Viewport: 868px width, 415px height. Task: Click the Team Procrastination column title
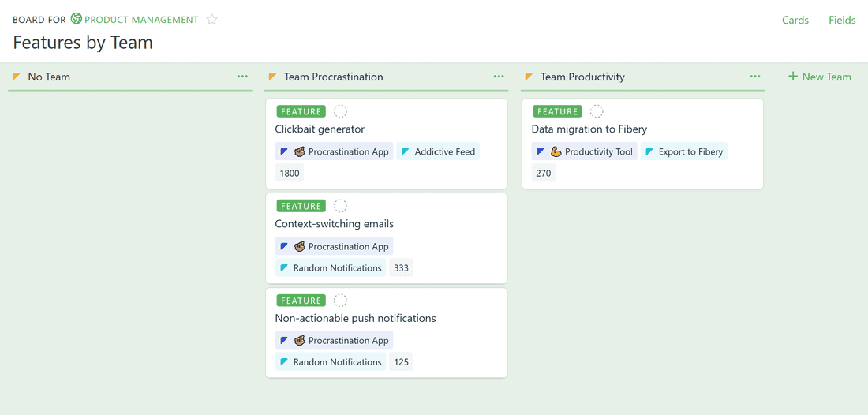pos(333,77)
